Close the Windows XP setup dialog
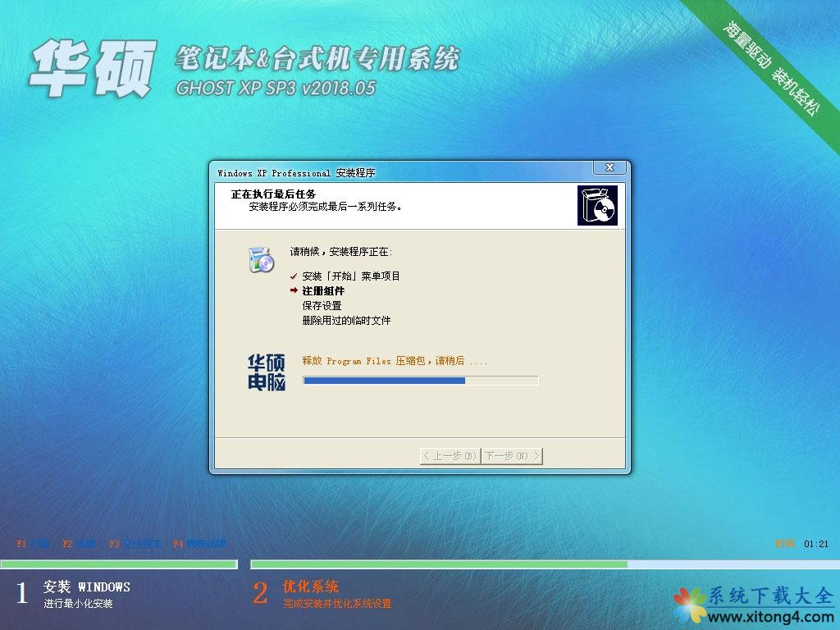 [x=609, y=168]
